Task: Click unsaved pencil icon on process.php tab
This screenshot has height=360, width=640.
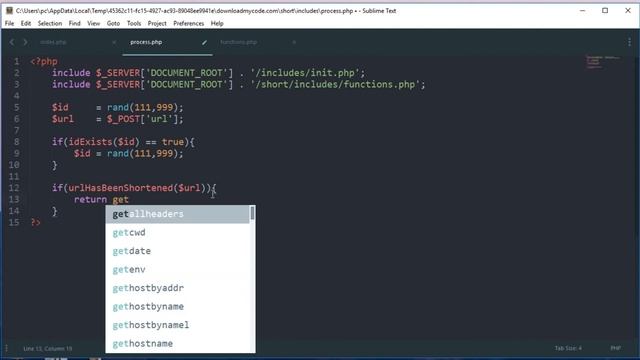Action: (204, 42)
